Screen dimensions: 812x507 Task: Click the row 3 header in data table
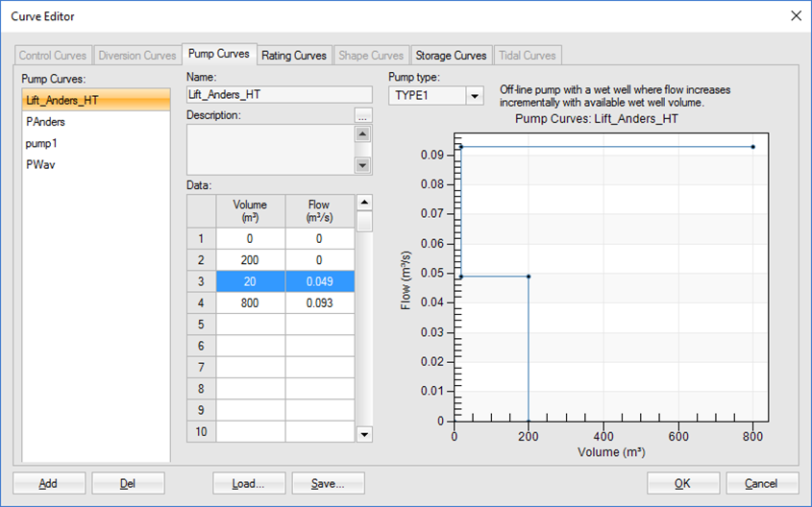point(202,281)
